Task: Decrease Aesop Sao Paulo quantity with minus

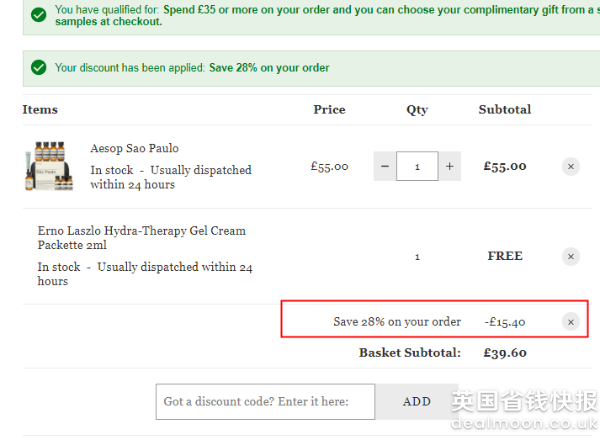Action: pyautogui.click(x=385, y=166)
